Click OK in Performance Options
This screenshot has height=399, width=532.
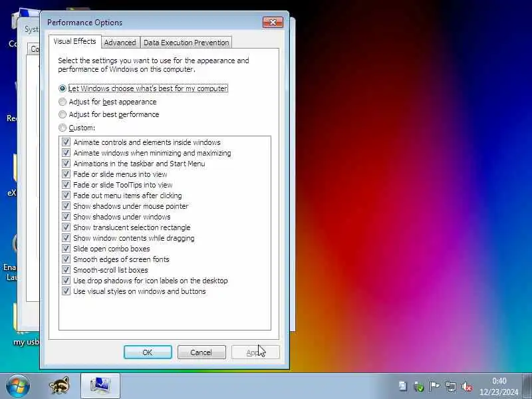(148, 352)
